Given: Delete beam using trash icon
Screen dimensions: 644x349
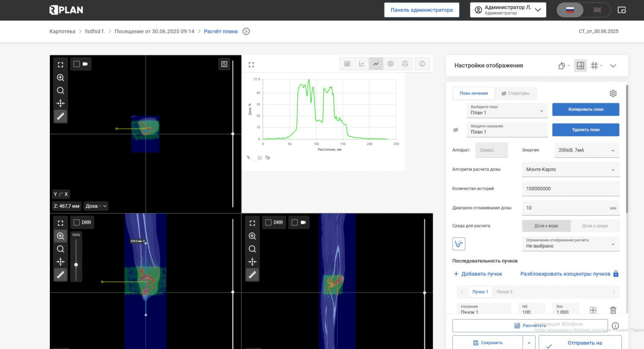Looking at the screenshot, I should pyautogui.click(x=613, y=310).
